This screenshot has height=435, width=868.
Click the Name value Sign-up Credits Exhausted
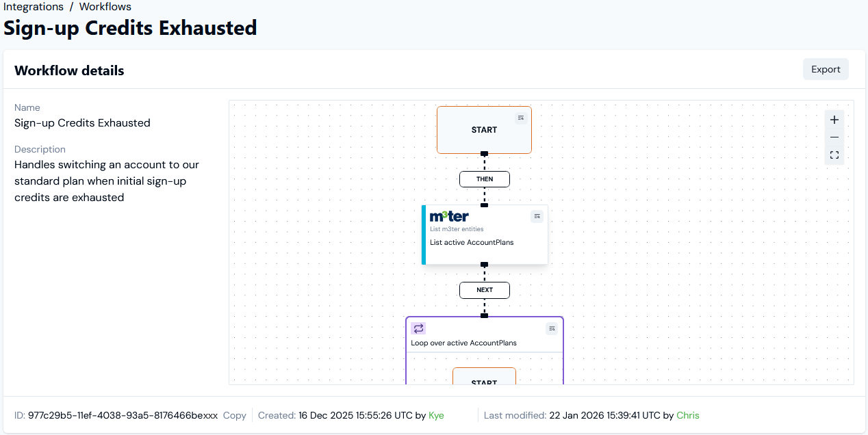82,123
